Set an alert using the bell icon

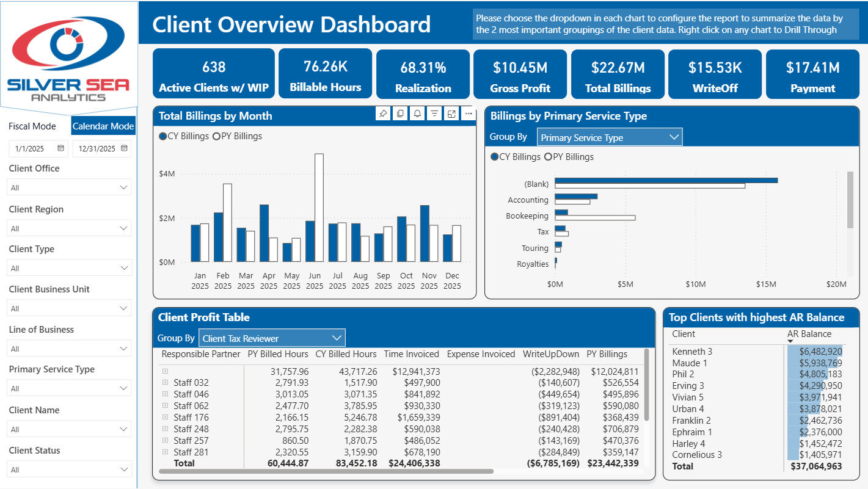pyautogui.click(x=417, y=114)
